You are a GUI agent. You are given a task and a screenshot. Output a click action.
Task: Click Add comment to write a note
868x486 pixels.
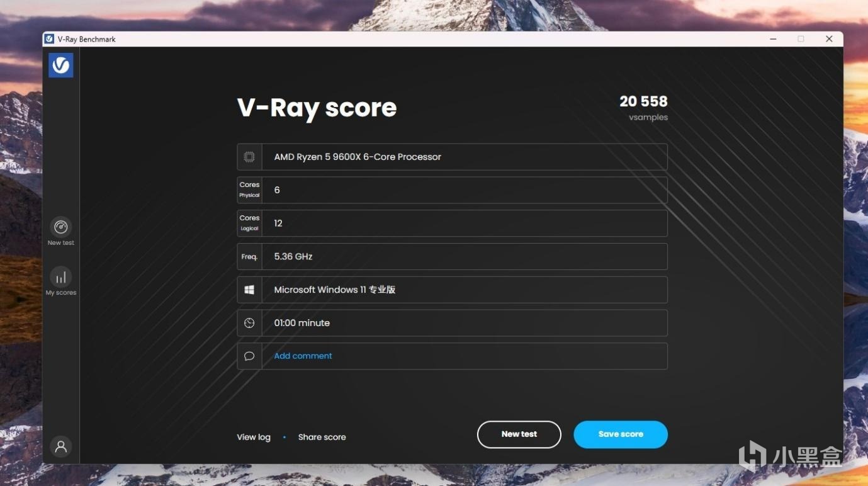pyautogui.click(x=303, y=356)
